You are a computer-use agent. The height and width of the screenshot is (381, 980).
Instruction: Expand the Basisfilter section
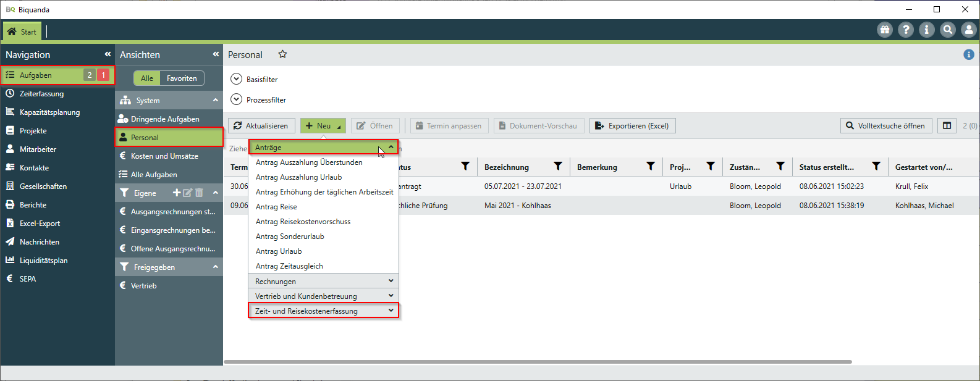click(x=236, y=79)
